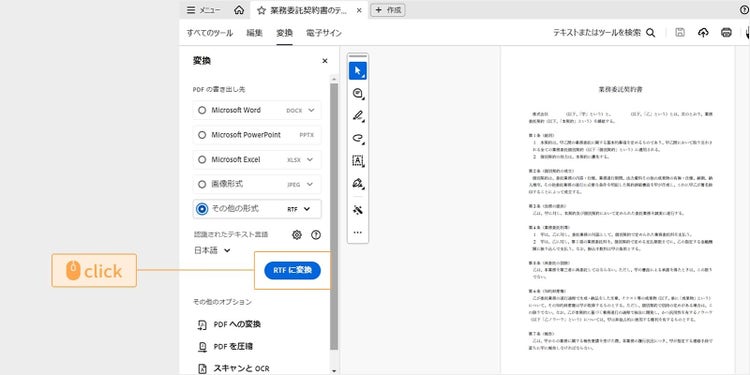Select the Microsoft PowerPoint radio button
750x375 pixels.
[x=202, y=135]
